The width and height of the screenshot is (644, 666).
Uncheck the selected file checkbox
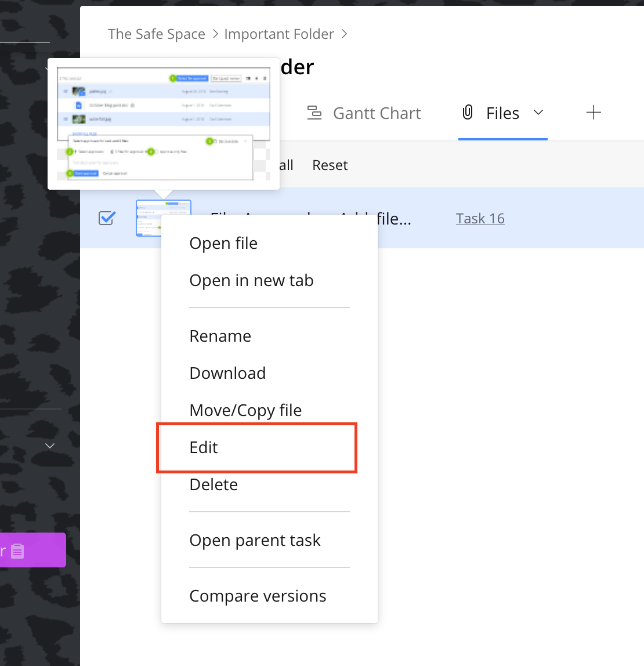107,218
